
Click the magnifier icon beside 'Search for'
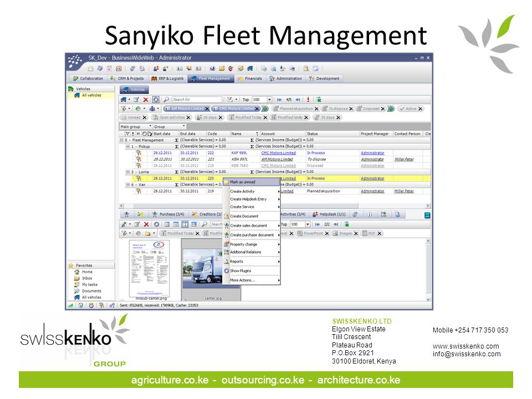(166, 99)
